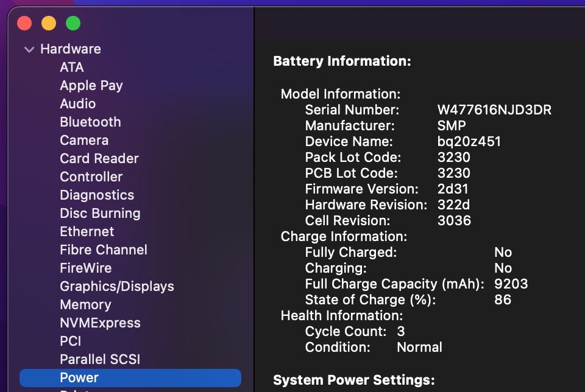This screenshot has height=392, width=585.
Task: Select PCI in the hardware list
Action: 71,341
